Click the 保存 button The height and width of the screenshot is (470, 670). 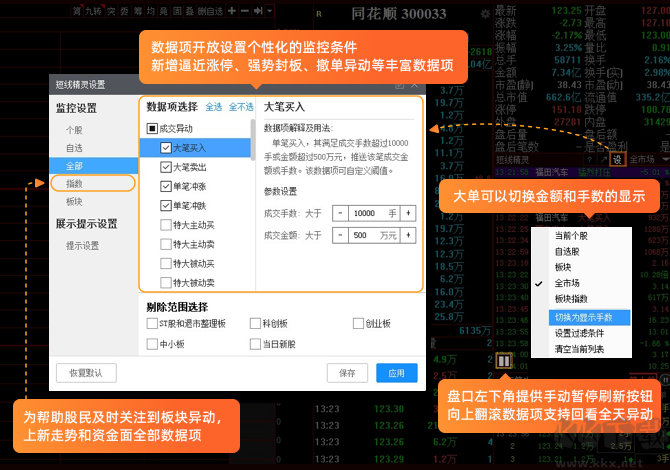(x=347, y=373)
